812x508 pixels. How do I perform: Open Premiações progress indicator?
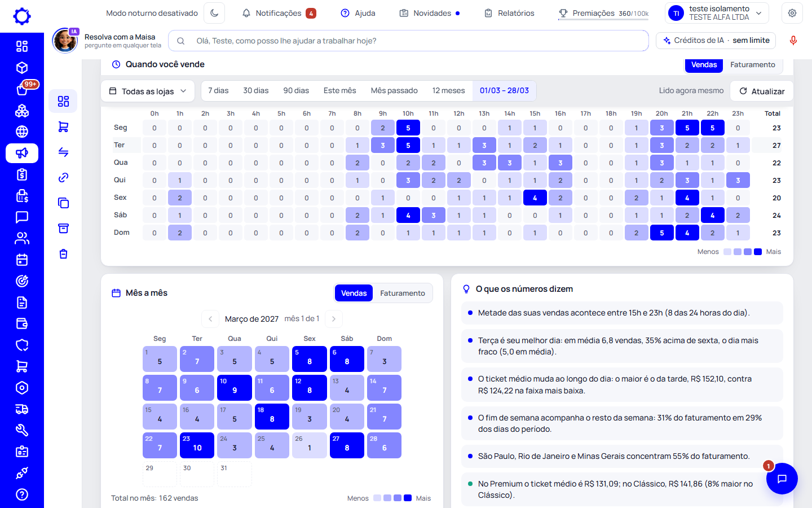click(x=603, y=13)
